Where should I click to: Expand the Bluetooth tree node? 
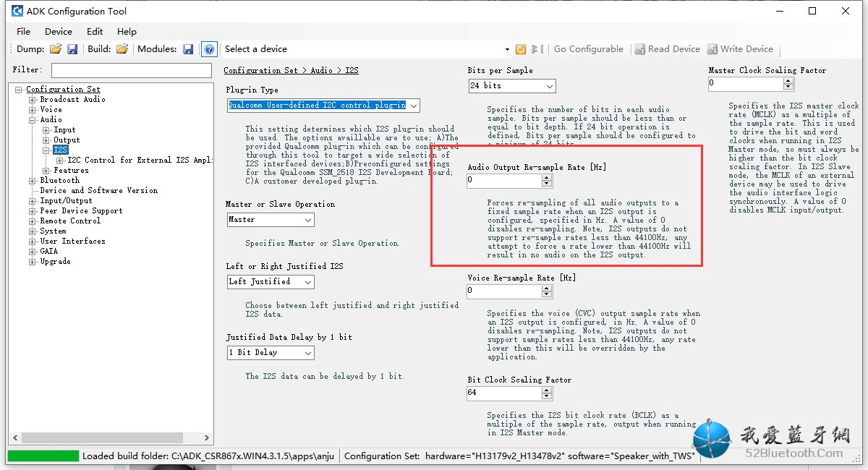(33, 181)
